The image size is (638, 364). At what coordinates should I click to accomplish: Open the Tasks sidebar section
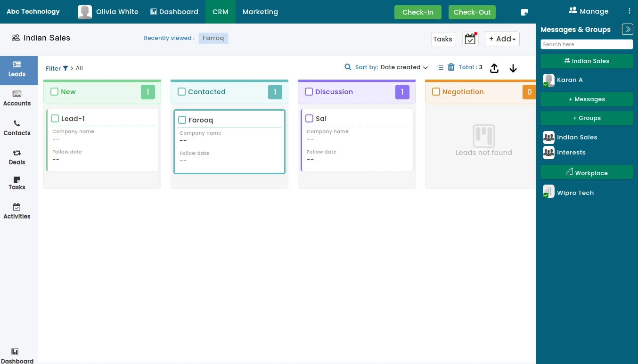click(17, 183)
